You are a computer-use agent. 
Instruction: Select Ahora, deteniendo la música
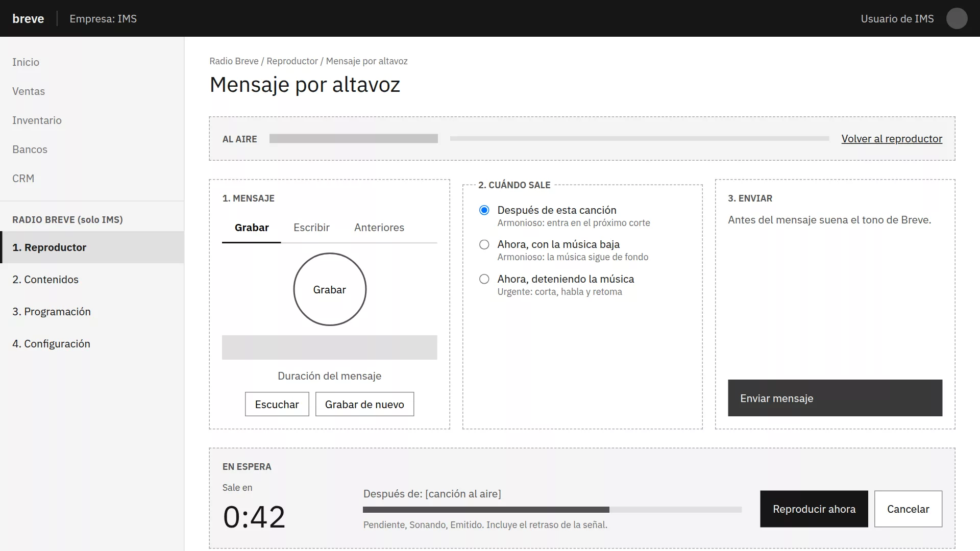coord(484,279)
